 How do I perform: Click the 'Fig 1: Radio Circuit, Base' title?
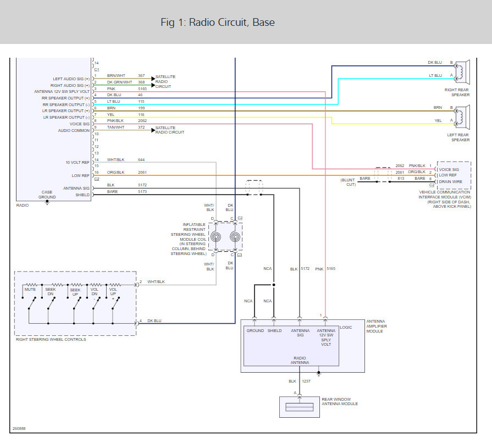(218, 23)
